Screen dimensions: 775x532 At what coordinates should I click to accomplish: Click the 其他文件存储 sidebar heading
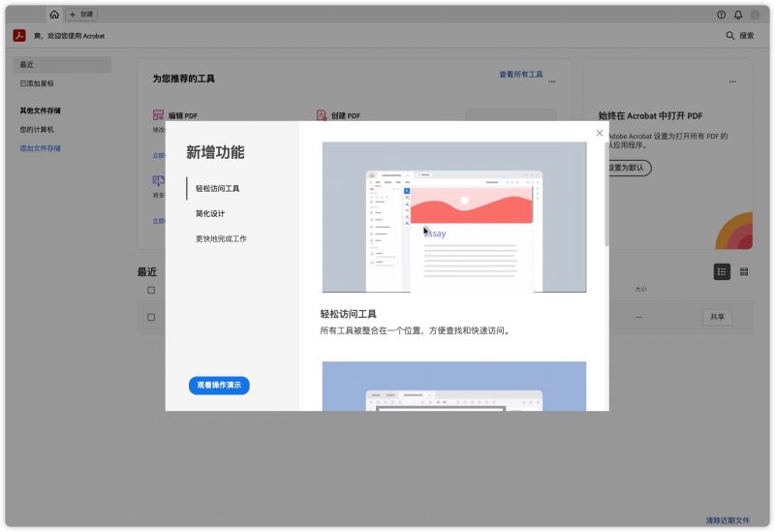click(x=40, y=110)
